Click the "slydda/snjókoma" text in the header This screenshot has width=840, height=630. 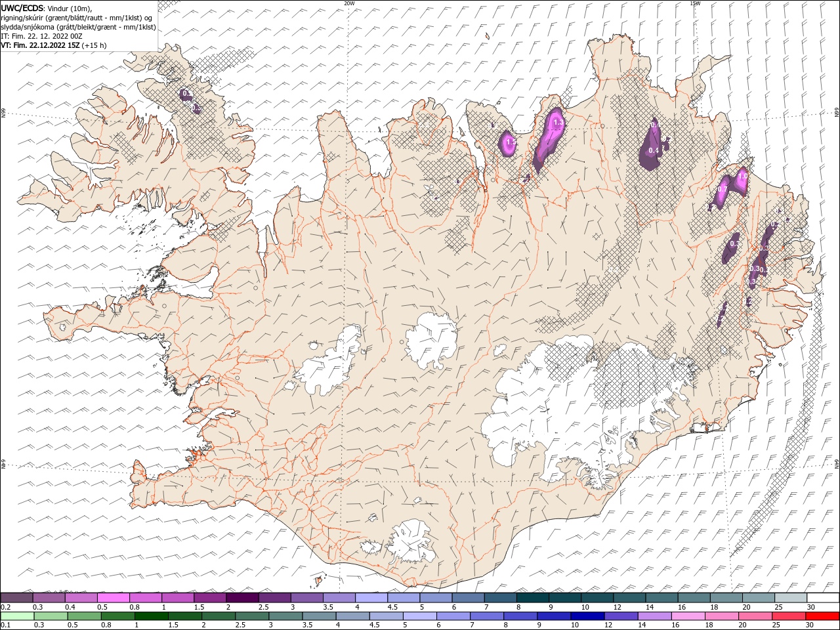click(28, 27)
